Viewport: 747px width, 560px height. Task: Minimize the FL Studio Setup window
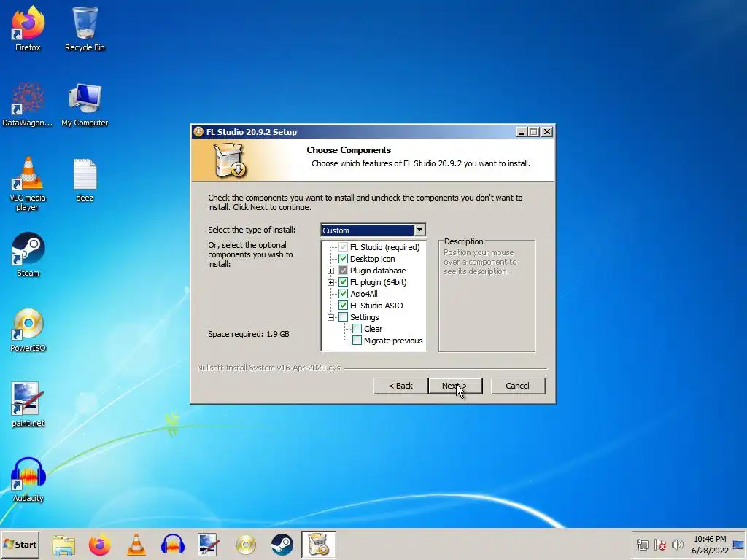[522, 132]
